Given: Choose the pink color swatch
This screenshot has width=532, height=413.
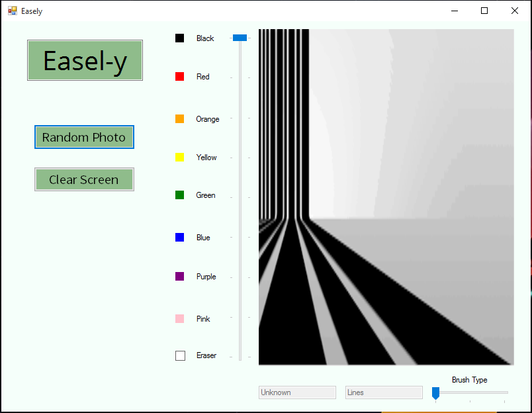Looking at the screenshot, I should point(179,318).
